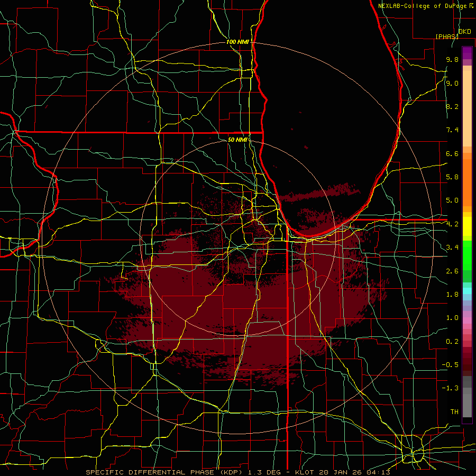476x476 pixels.
Task: Click the 5.0 legend value
Action: click(452, 200)
